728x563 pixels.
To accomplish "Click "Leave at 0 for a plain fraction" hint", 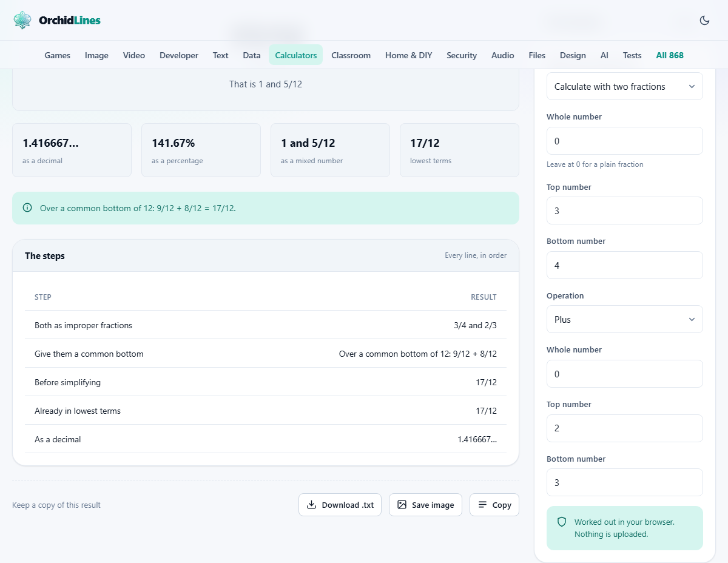I will [595, 164].
